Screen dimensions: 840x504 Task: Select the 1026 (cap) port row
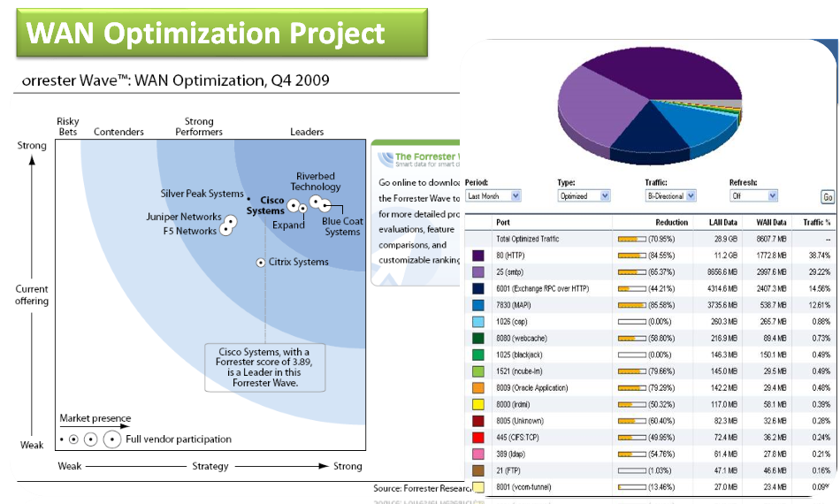649,322
